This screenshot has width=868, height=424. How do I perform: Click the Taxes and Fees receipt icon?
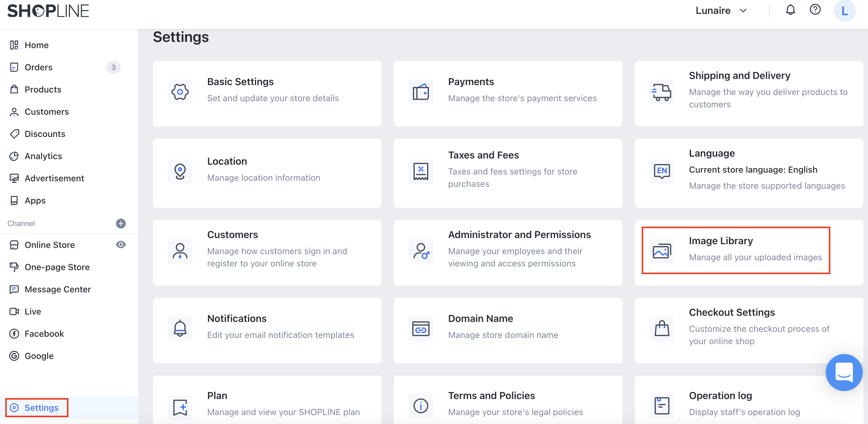coord(421,171)
